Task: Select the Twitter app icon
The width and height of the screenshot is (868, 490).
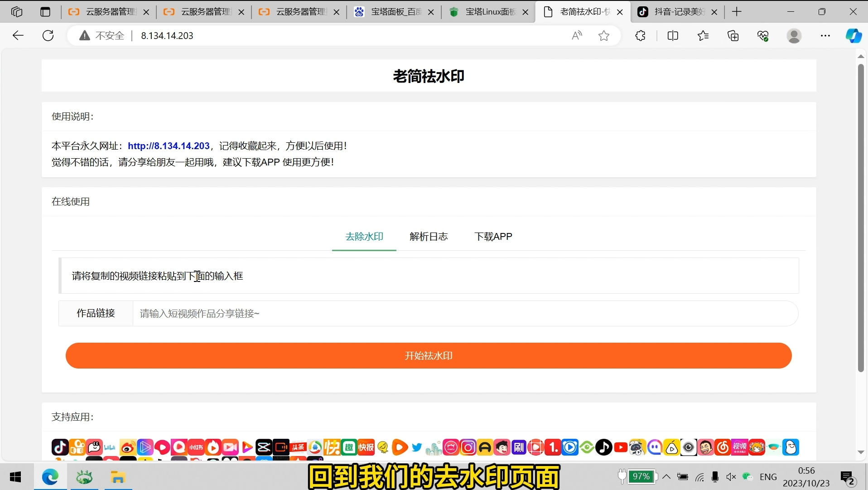Action: coord(416,447)
